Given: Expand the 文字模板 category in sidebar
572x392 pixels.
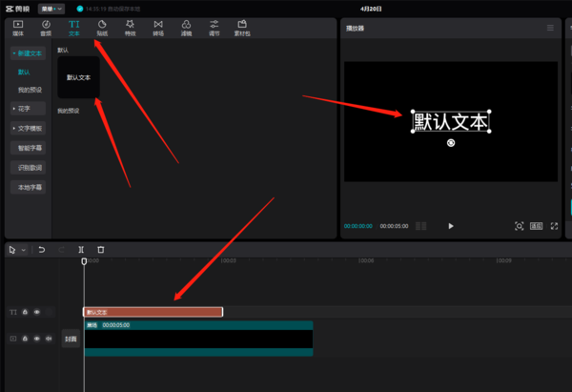Looking at the screenshot, I should (29, 128).
